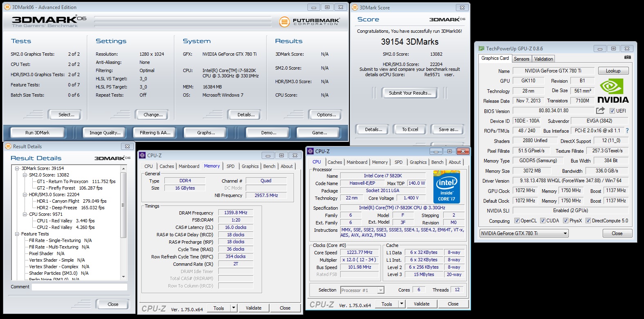Click Close button in Result Details window
644x319 pixels.
click(113, 304)
